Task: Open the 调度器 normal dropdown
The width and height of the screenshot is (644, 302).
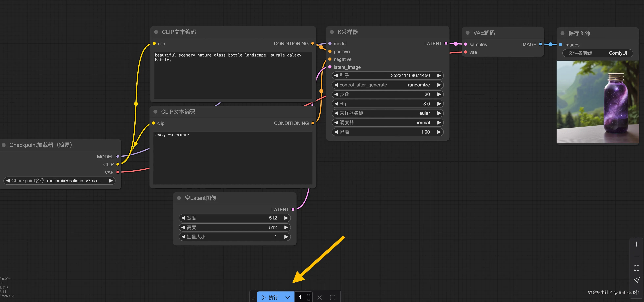Action: click(x=387, y=123)
